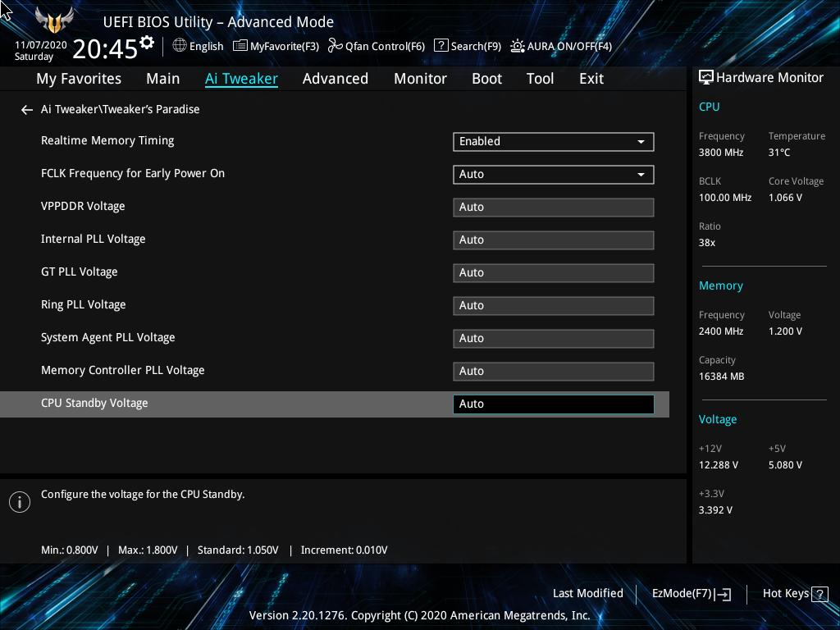Click the VPPDDR Voltage input field
This screenshot has width=840, height=630.
click(554, 208)
